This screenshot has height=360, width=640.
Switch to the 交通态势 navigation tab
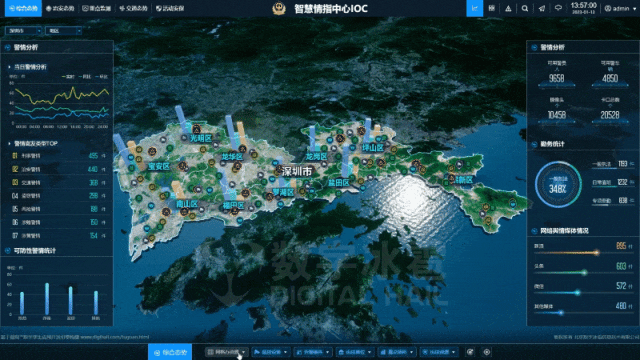click(x=133, y=8)
